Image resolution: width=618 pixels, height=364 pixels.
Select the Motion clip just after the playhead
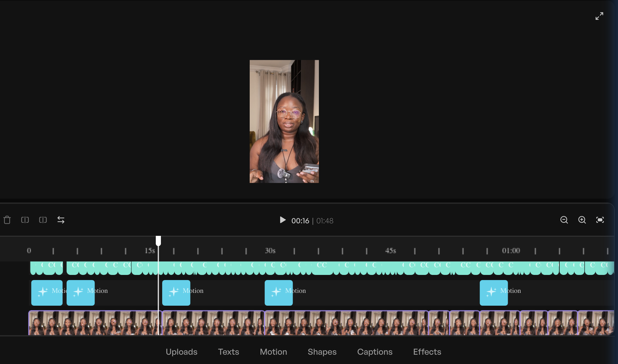(x=176, y=293)
